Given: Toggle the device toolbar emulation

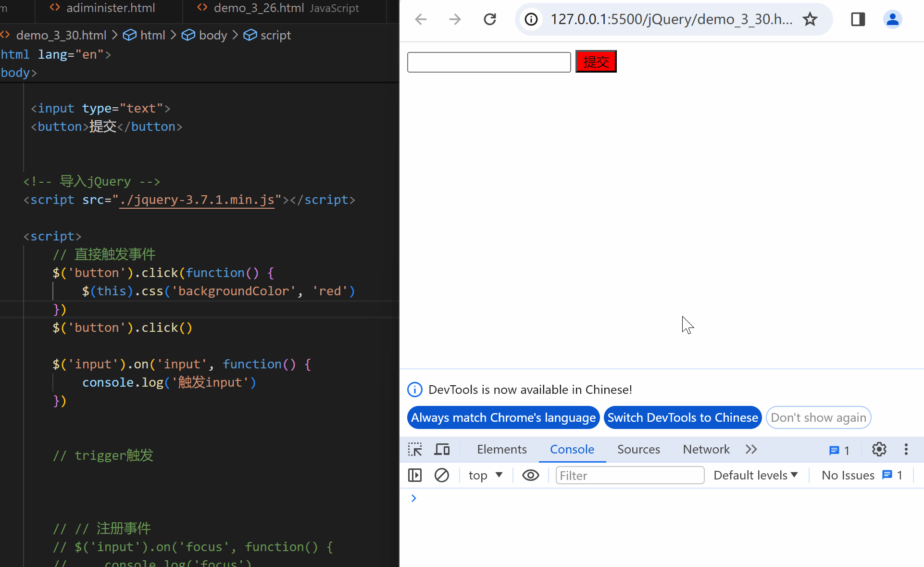Looking at the screenshot, I should 442,449.
